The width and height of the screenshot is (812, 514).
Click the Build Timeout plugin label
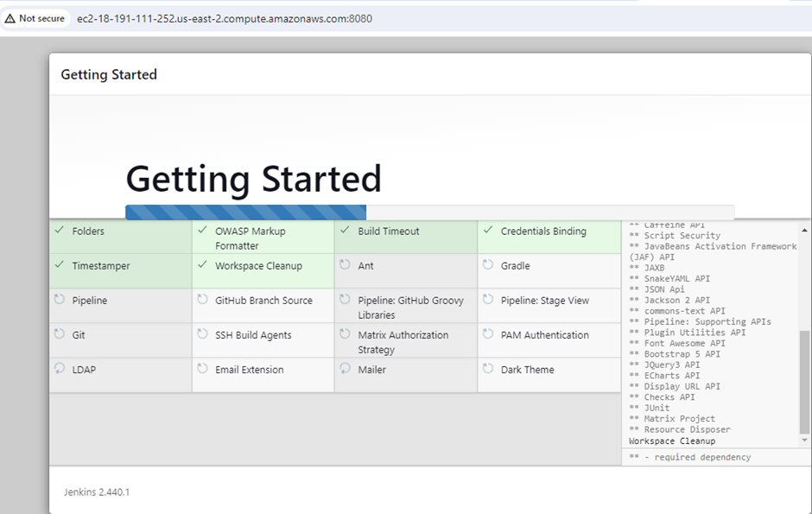click(x=389, y=232)
